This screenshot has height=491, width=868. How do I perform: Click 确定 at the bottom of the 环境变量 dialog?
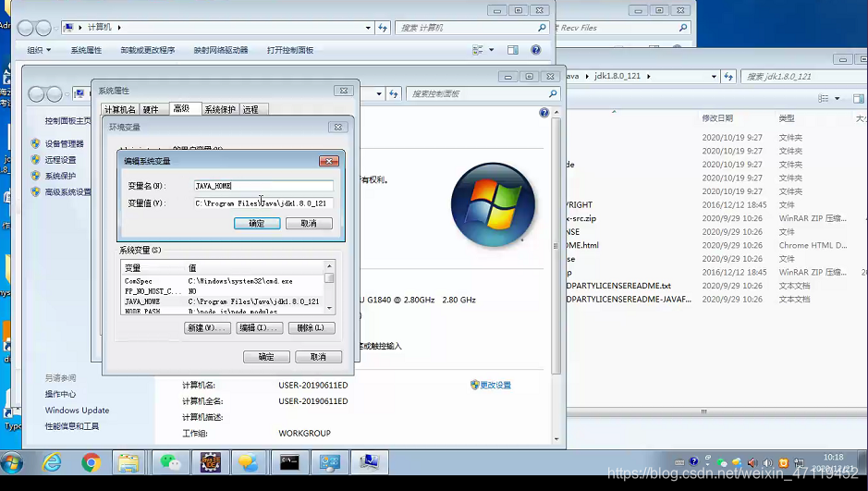point(266,357)
